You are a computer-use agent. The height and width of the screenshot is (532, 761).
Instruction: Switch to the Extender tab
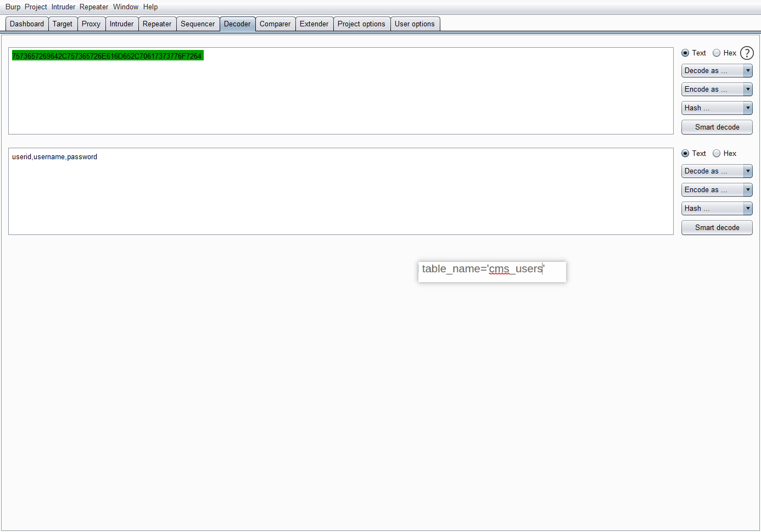[314, 24]
